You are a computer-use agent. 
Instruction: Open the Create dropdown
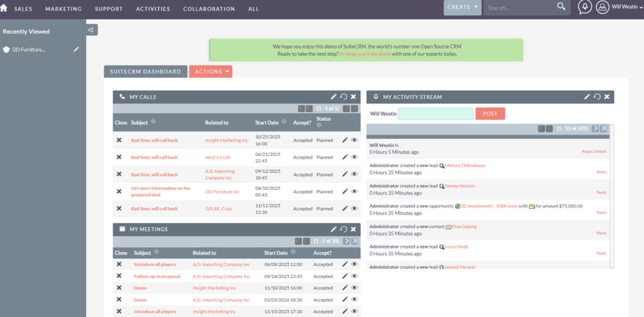tap(462, 8)
